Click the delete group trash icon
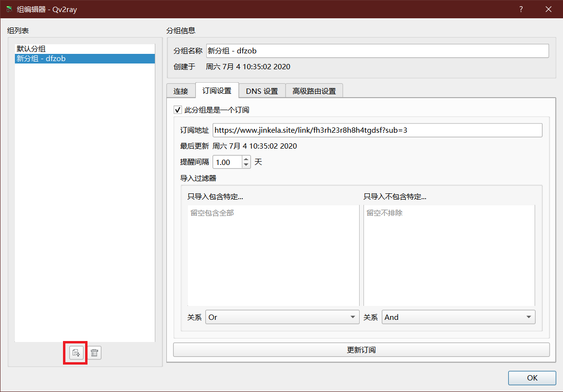Image resolution: width=563 pixels, height=392 pixels. 94,353
